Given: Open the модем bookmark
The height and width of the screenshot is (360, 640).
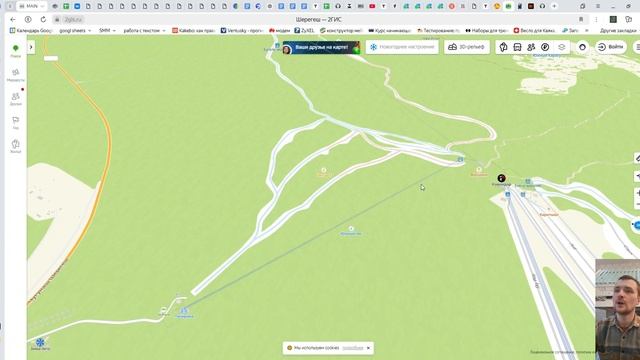Looking at the screenshot, I should pos(280,31).
